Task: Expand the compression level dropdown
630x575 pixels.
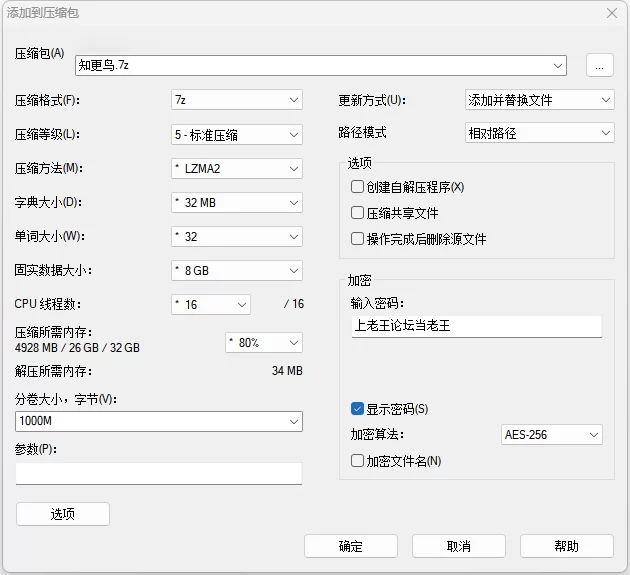Action: tap(236, 134)
